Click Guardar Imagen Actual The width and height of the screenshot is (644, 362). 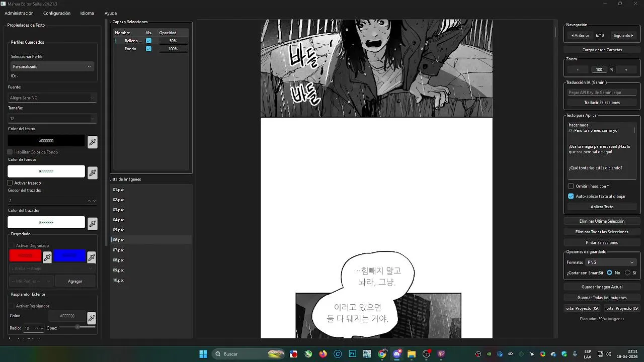point(602,287)
